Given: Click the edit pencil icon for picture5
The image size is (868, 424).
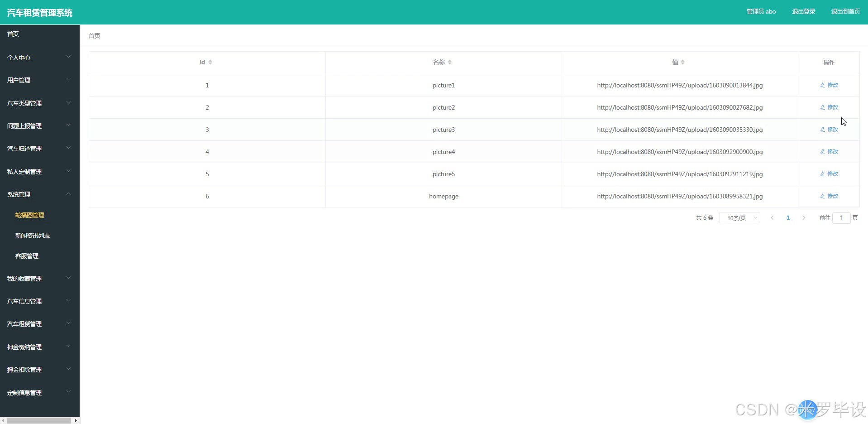Looking at the screenshot, I should [822, 174].
